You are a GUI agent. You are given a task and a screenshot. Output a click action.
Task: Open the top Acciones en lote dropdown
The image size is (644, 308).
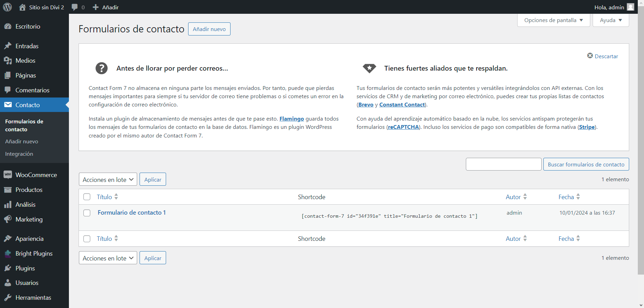(108, 179)
